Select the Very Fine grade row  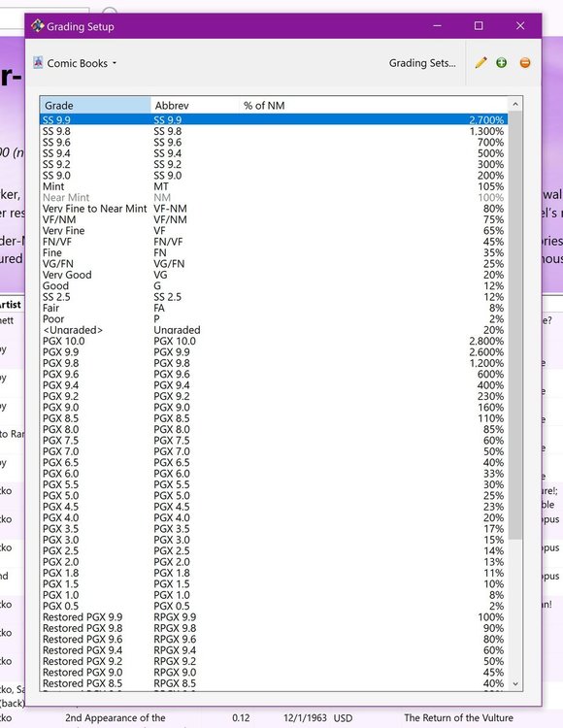click(x=274, y=231)
